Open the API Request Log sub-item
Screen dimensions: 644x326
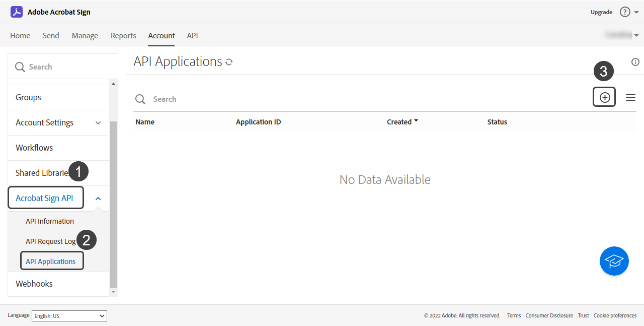coord(51,241)
